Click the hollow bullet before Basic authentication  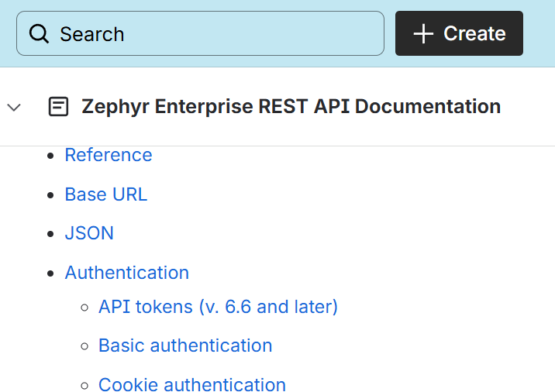pos(84,346)
